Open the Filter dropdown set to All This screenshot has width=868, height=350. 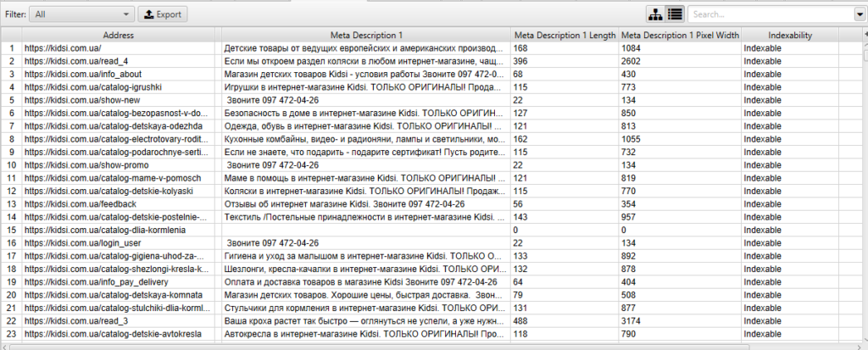(81, 14)
